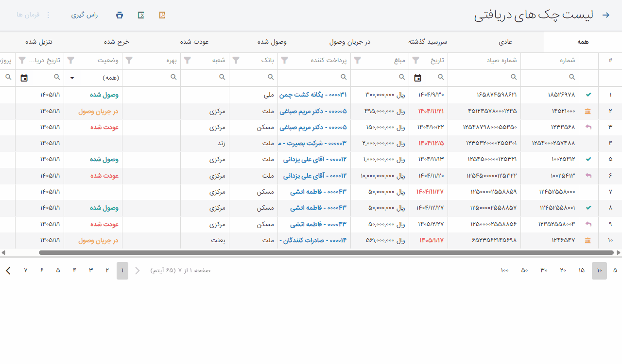This screenshot has height=364, width=622.
Task: Click the search box under the شماره صیاد column
Action: click(x=484, y=78)
